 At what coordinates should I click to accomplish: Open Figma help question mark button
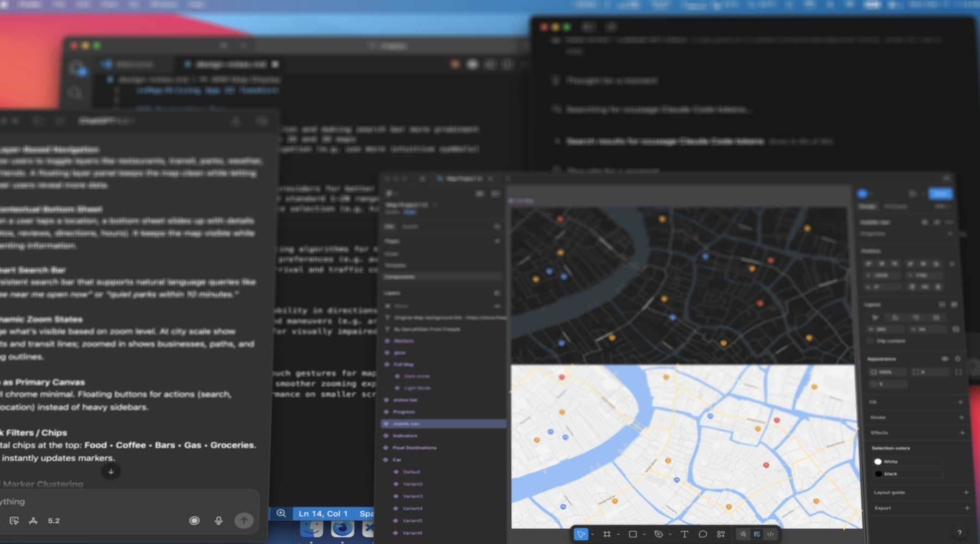pyautogui.click(x=959, y=533)
